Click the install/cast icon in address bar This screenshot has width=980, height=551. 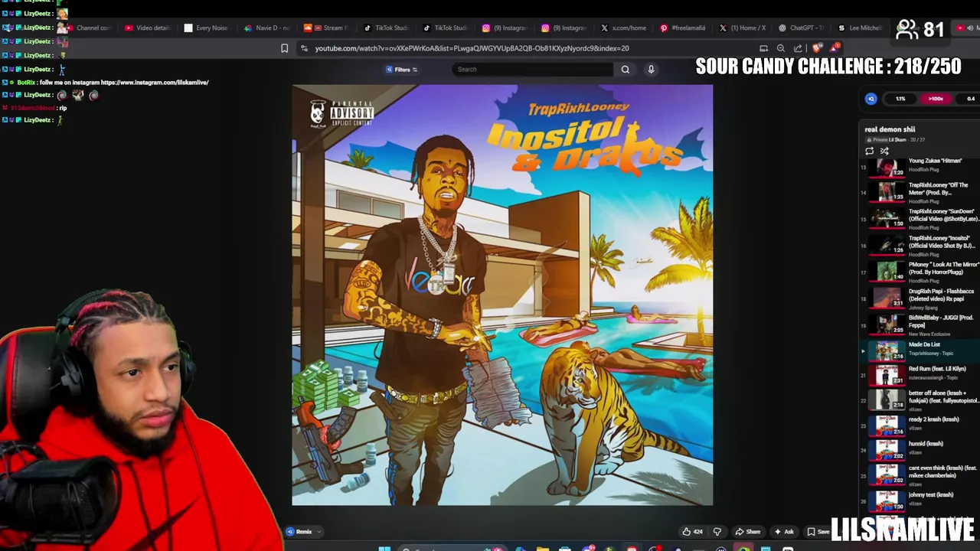coord(763,48)
